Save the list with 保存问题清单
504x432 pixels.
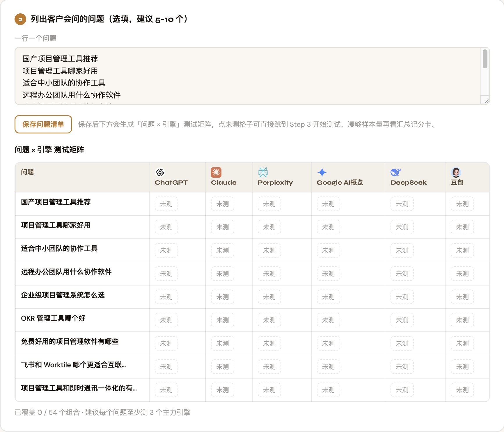43,124
